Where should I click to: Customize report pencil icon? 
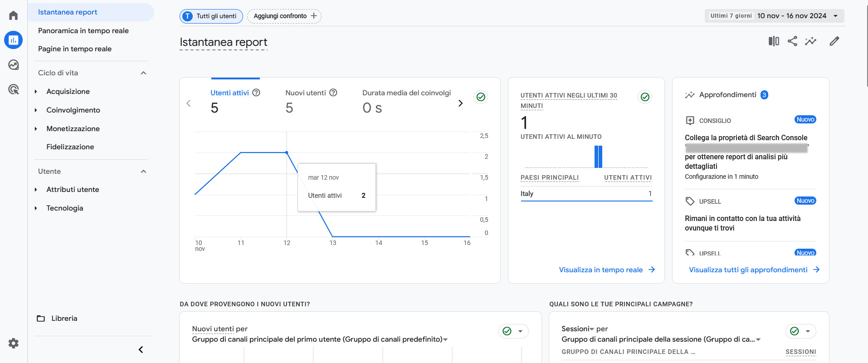click(834, 41)
